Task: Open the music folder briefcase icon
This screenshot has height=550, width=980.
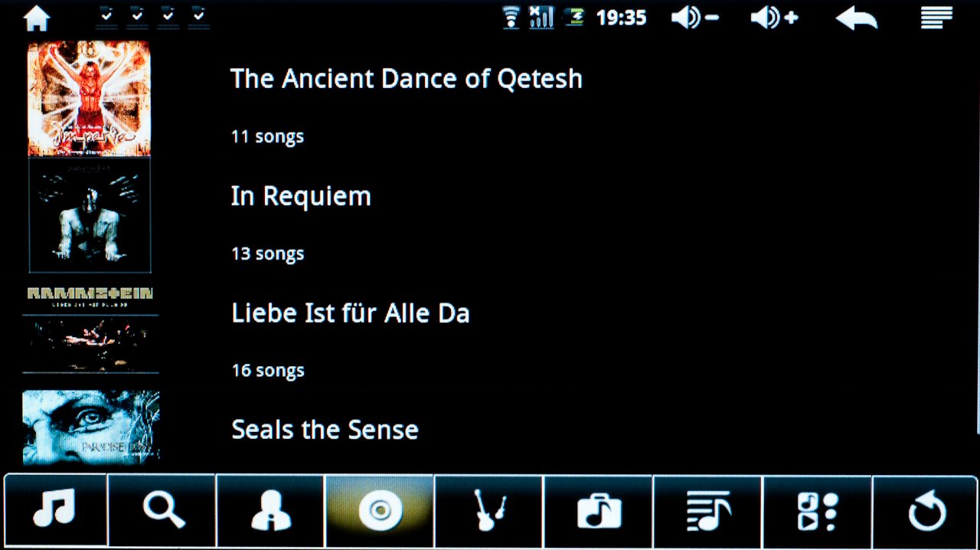Action: coord(598,510)
